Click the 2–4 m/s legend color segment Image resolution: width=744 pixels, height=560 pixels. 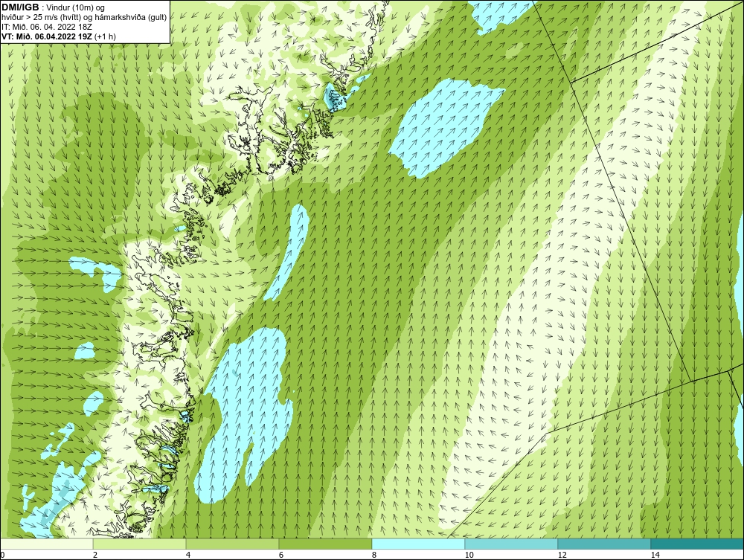point(140,544)
